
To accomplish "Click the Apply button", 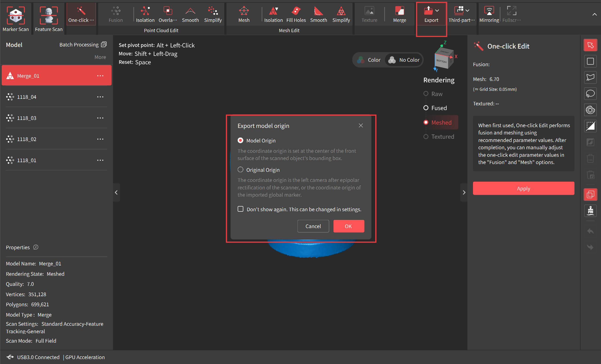I will tap(523, 188).
